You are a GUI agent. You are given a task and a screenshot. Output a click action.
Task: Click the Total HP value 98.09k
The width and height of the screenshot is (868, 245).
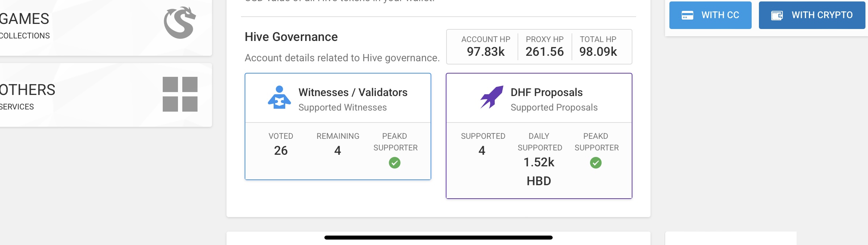[x=598, y=52]
